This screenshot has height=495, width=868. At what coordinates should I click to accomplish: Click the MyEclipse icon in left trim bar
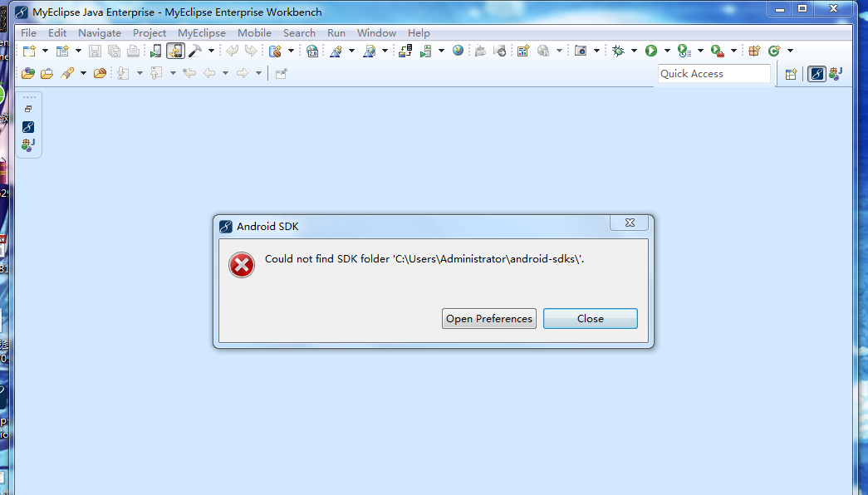coord(28,127)
